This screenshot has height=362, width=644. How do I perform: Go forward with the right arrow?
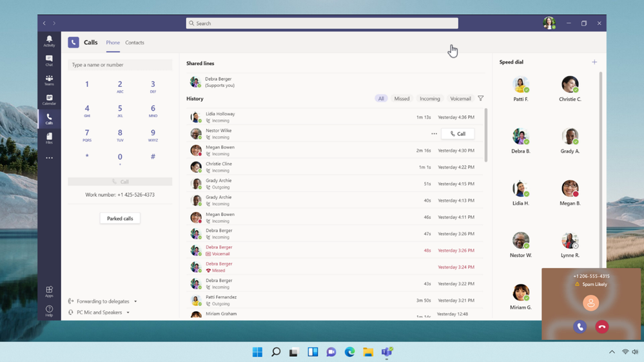coord(54,23)
